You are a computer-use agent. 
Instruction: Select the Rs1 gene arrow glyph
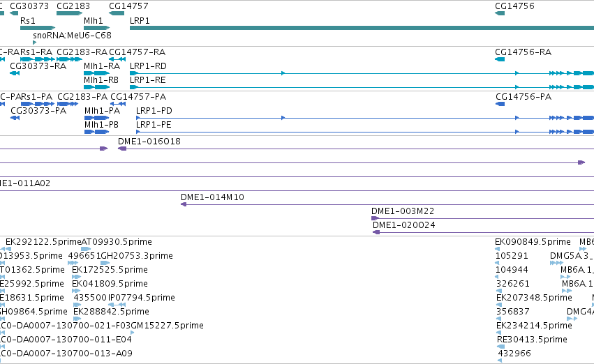pyautogui.click(x=38, y=28)
